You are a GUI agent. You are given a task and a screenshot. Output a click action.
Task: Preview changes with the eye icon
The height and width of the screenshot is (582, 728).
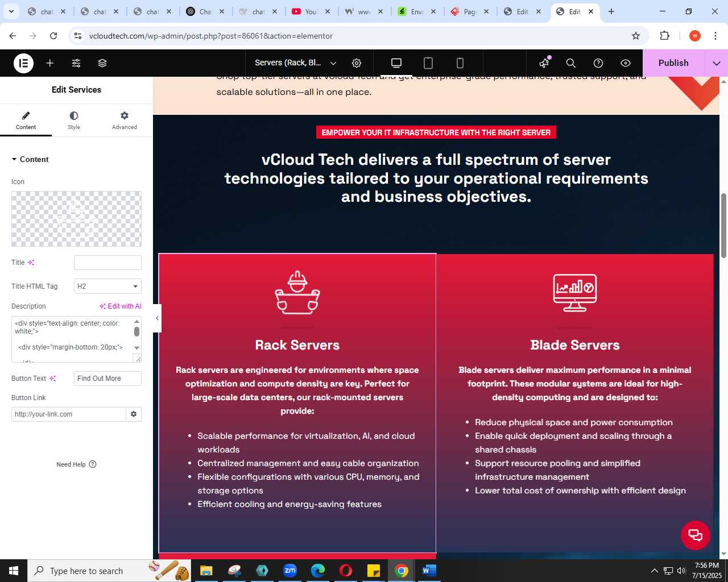(626, 63)
